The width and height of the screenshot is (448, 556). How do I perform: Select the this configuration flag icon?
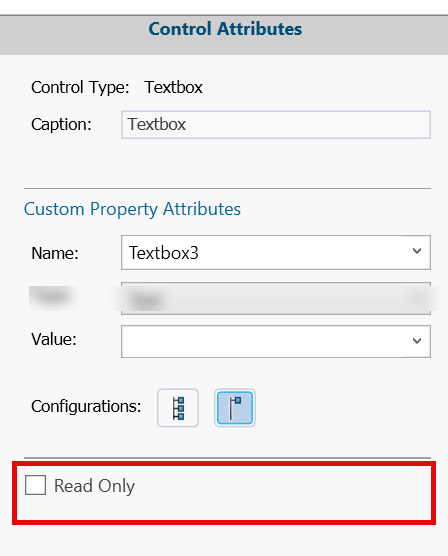tap(235, 408)
